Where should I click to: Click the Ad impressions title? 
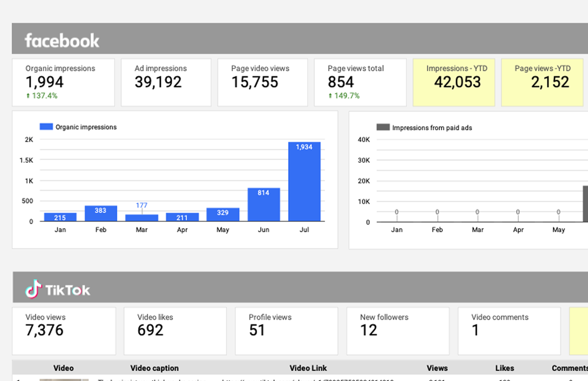click(x=161, y=69)
